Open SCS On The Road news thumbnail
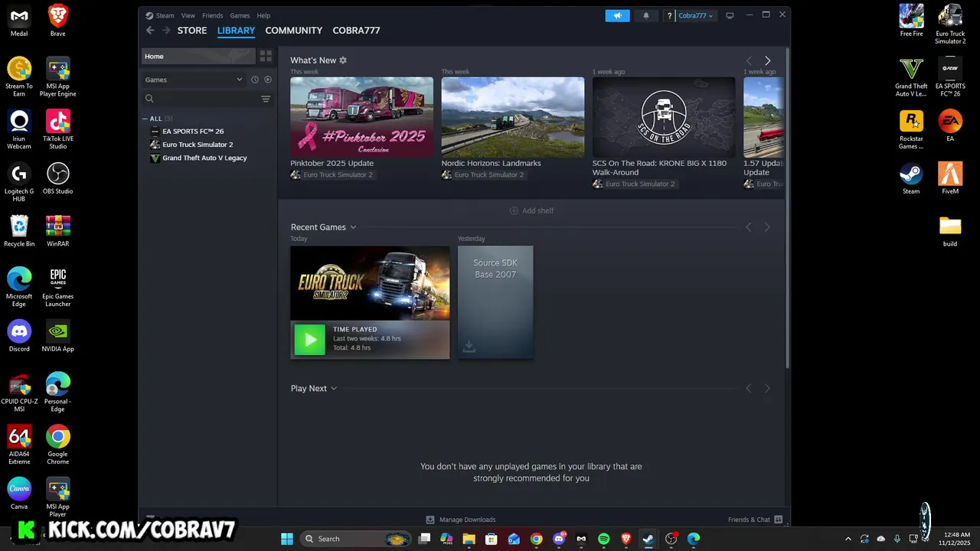Screen dimensions: 980x551 (664, 117)
